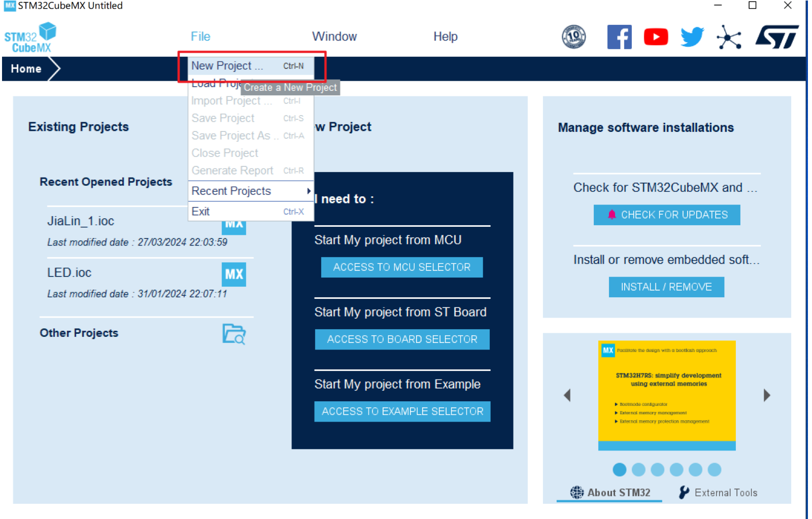Click Generate Report menu entry
The image size is (812, 519).
point(251,171)
